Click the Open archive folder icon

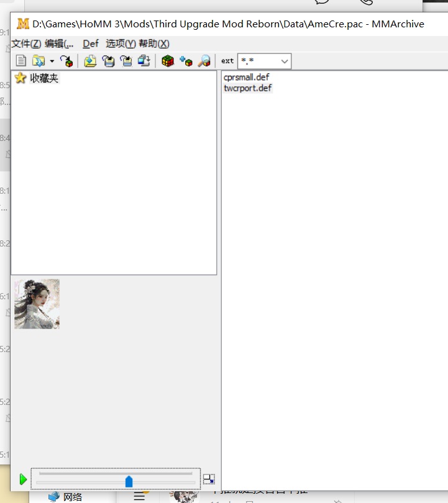click(38, 61)
